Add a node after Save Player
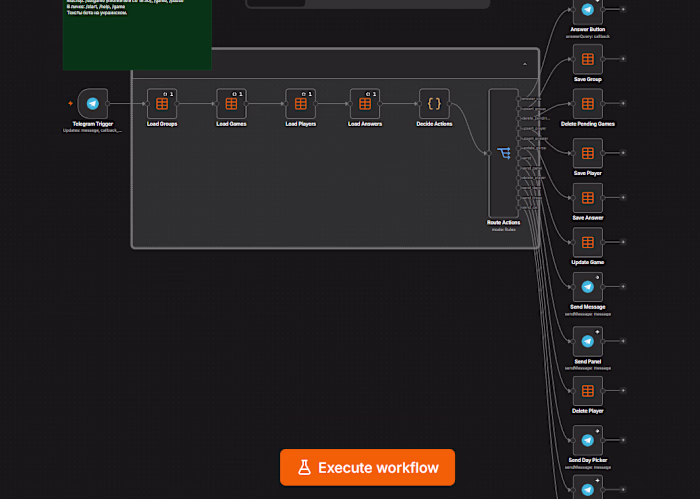The width and height of the screenshot is (700, 499). pos(623,153)
